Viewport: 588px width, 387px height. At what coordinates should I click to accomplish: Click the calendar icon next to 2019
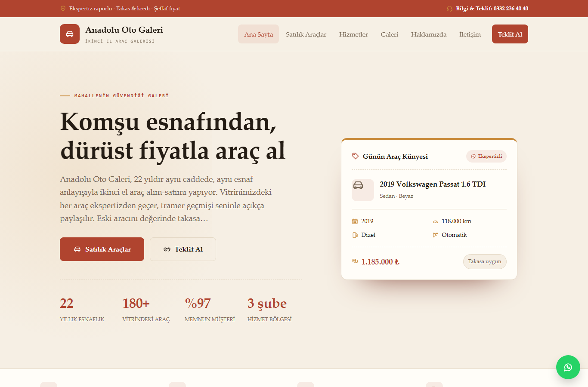(x=355, y=221)
